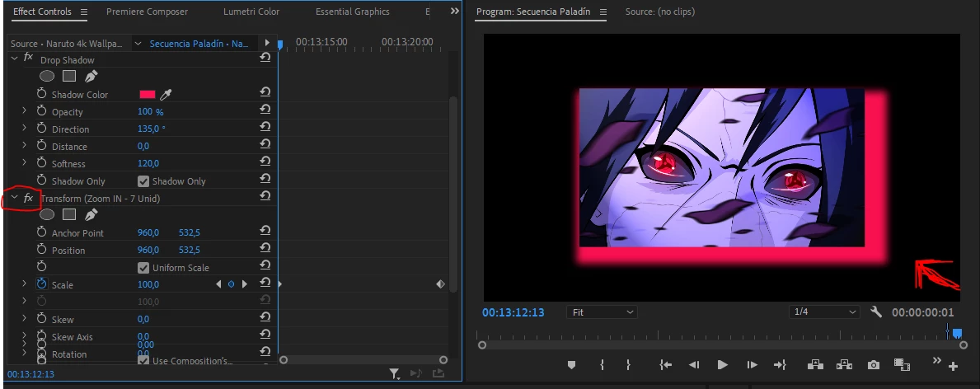Click the Lift button
The width and height of the screenshot is (980, 389).
[814, 365]
